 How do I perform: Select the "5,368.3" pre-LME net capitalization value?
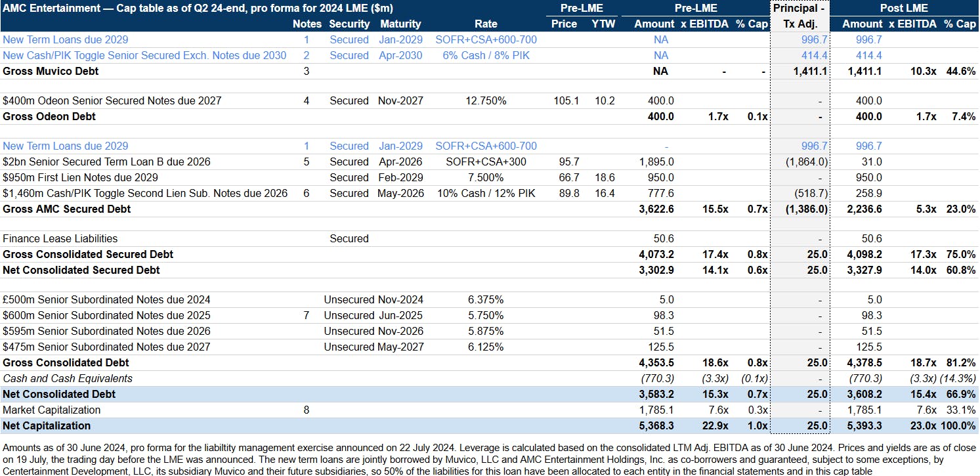(656, 425)
